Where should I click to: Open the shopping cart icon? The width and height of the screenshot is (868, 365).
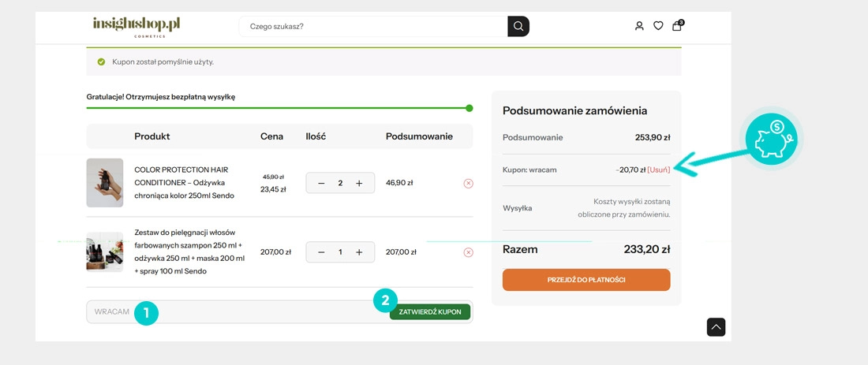(x=677, y=26)
